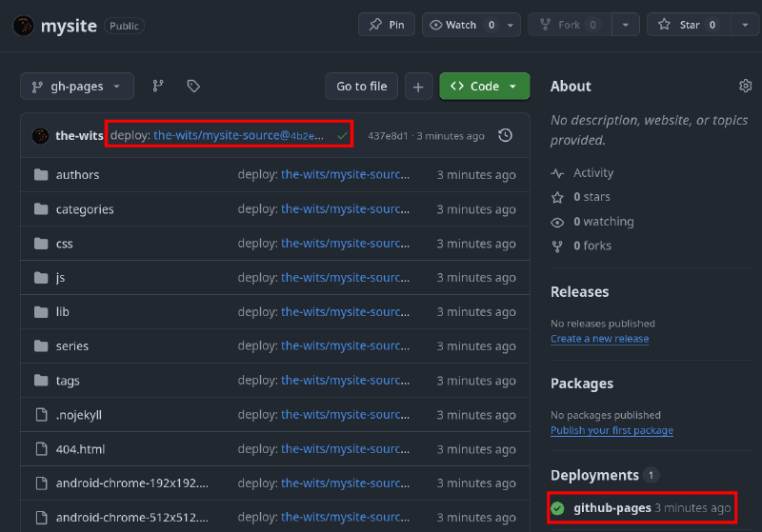
Task: Click Create a new release link
Action: 599,339
